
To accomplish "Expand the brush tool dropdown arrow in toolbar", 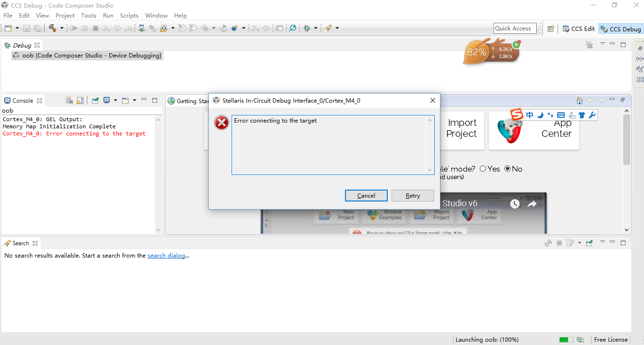I will [337, 29].
